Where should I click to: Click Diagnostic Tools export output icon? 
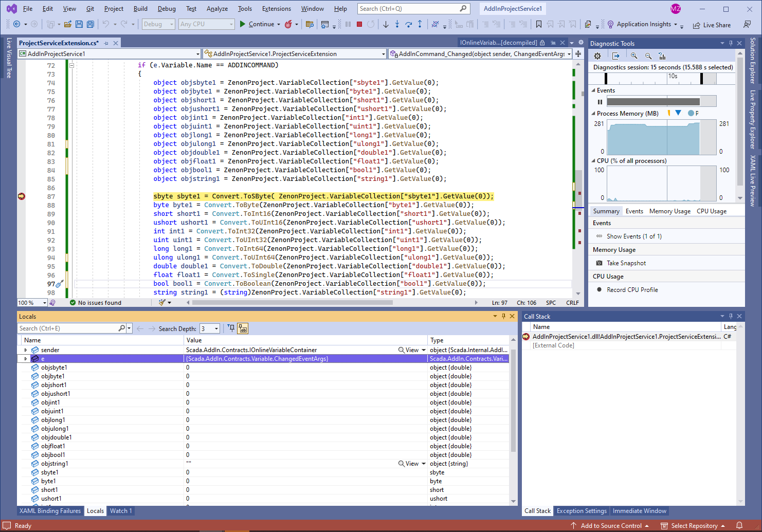click(x=615, y=56)
